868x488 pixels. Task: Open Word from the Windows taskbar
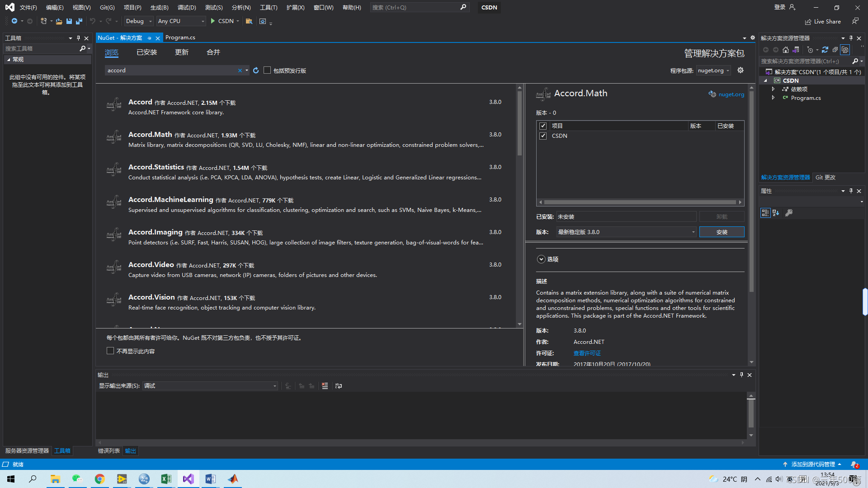(x=210, y=479)
